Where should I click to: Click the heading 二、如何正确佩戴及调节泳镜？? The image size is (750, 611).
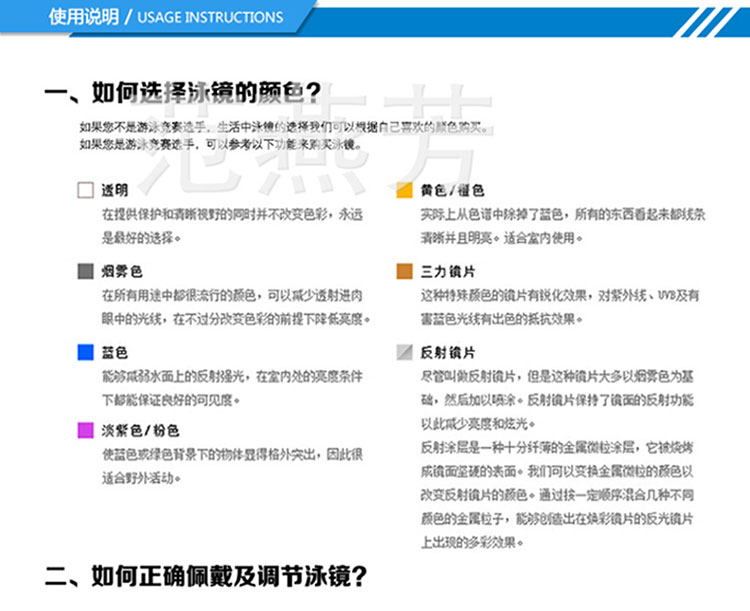pos(206,576)
